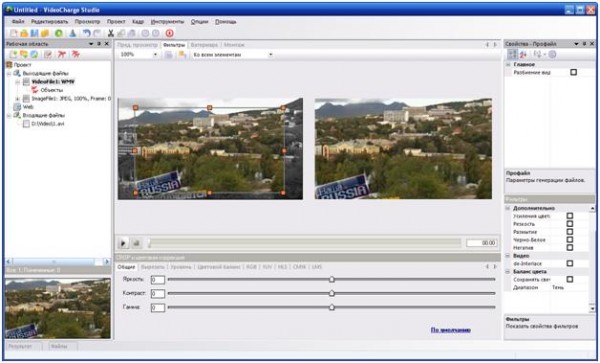
Task: Click the edit pencil icon in workspace toolbar
Action: coord(48,54)
